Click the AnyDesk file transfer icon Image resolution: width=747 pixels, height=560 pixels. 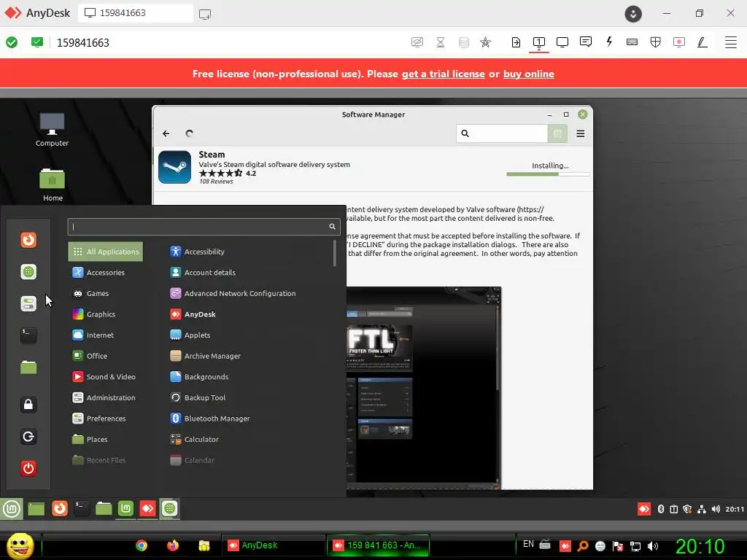[x=516, y=42]
